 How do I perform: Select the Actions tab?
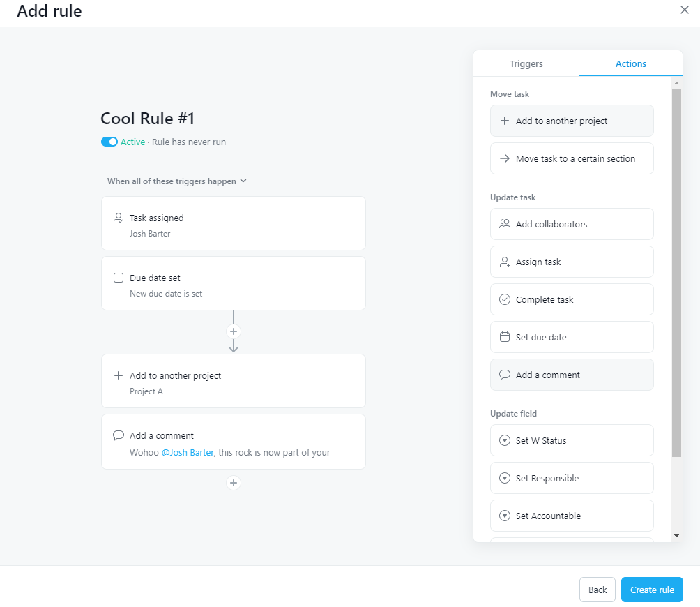[x=631, y=64]
